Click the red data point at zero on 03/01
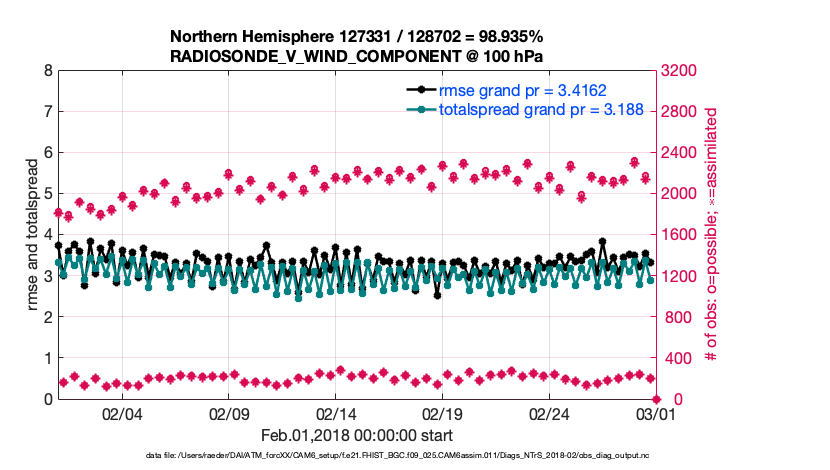The width and height of the screenshot is (830, 470). tap(656, 398)
